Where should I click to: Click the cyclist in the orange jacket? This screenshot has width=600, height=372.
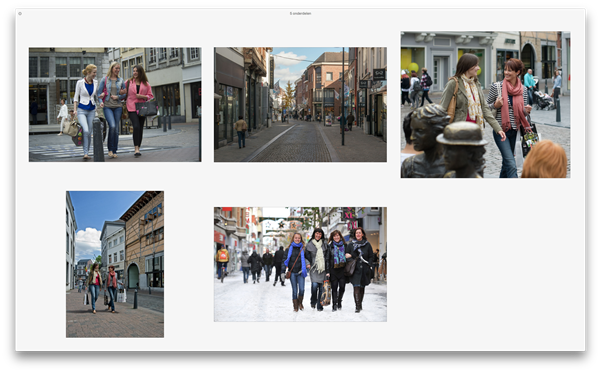tap(222, 261)
